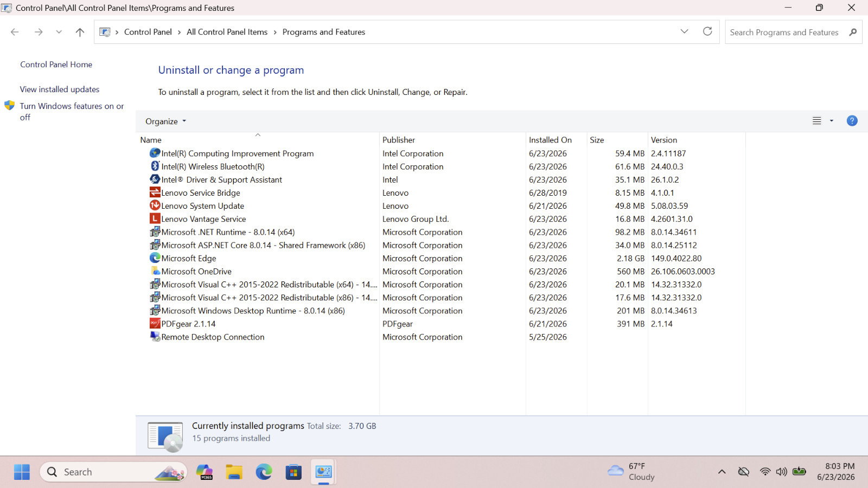Click the Microsoft OneDrive program icon
This screenshot has width=868, height=488.
point(155,271)
